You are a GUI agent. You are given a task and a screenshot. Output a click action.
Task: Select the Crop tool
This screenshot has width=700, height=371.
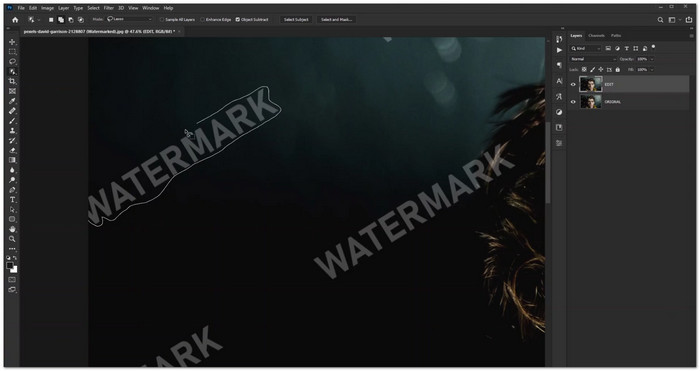tap(12, 81)
